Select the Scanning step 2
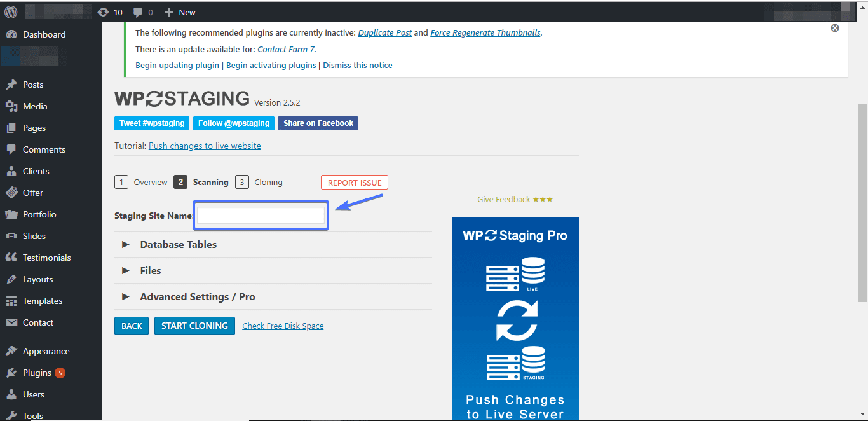The image size is (868, 421). tap(201, 182)
